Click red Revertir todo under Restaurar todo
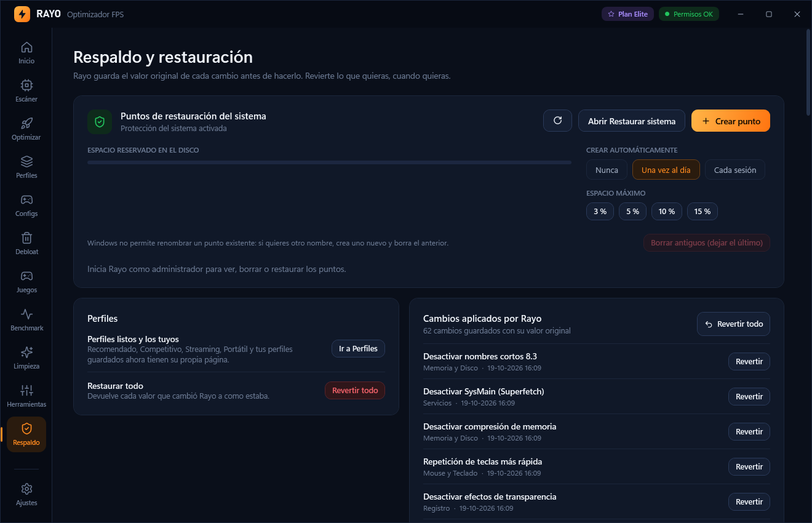Viewport: 812px width, 523px height. tap(355, 390)
